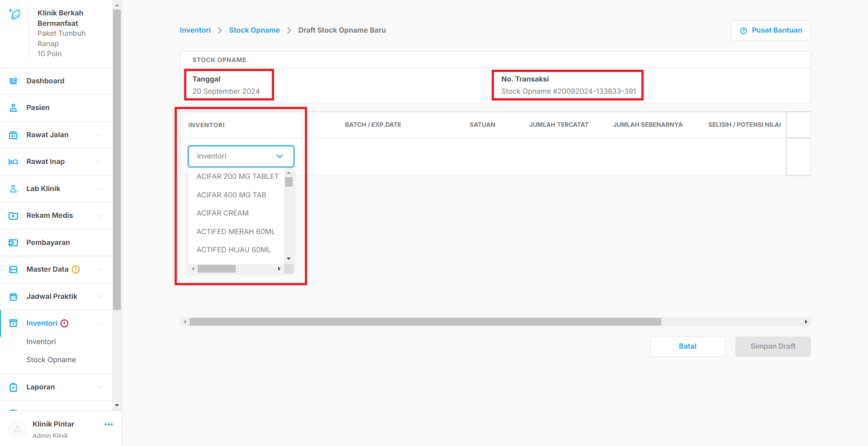Click the Dashboard sidebar icon
This screenshot has height=446, width=868.
point(13,81)
